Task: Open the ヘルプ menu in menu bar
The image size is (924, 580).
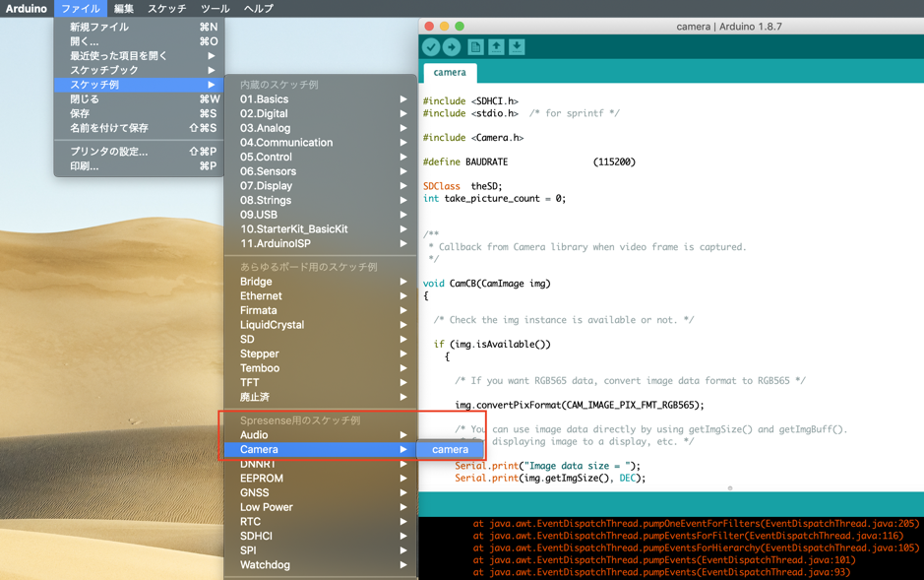Action: [259, 8]
